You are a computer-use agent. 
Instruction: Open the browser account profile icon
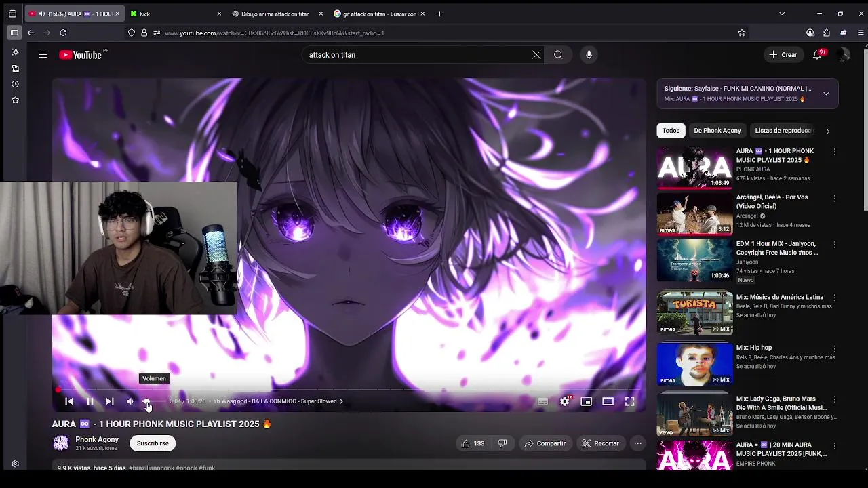pos(810,33)
